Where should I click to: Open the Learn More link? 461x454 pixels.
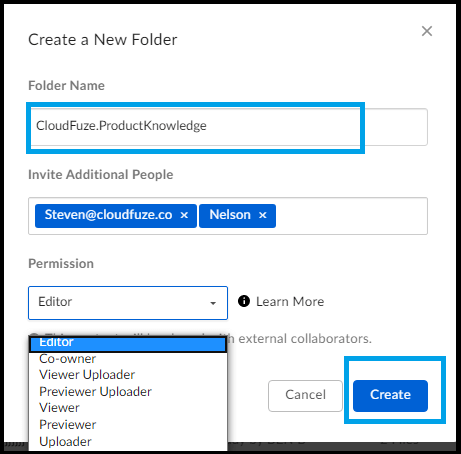coord(290,301)
